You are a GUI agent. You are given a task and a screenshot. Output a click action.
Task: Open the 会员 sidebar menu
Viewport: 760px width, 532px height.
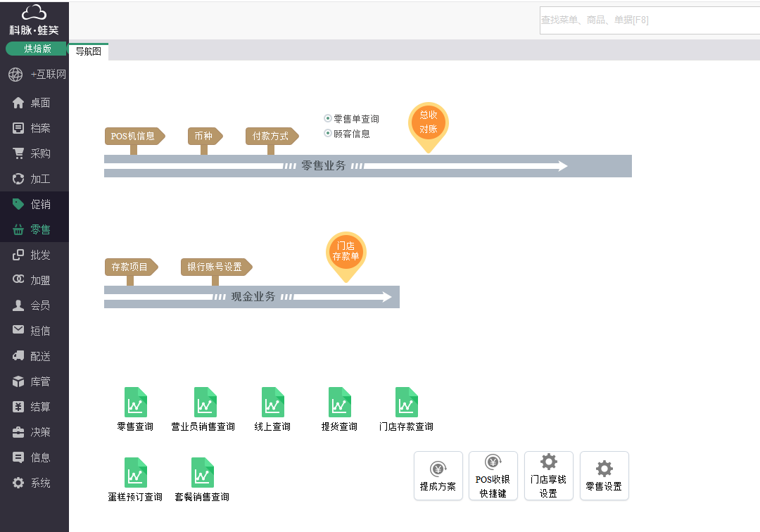tap(34, 305)
